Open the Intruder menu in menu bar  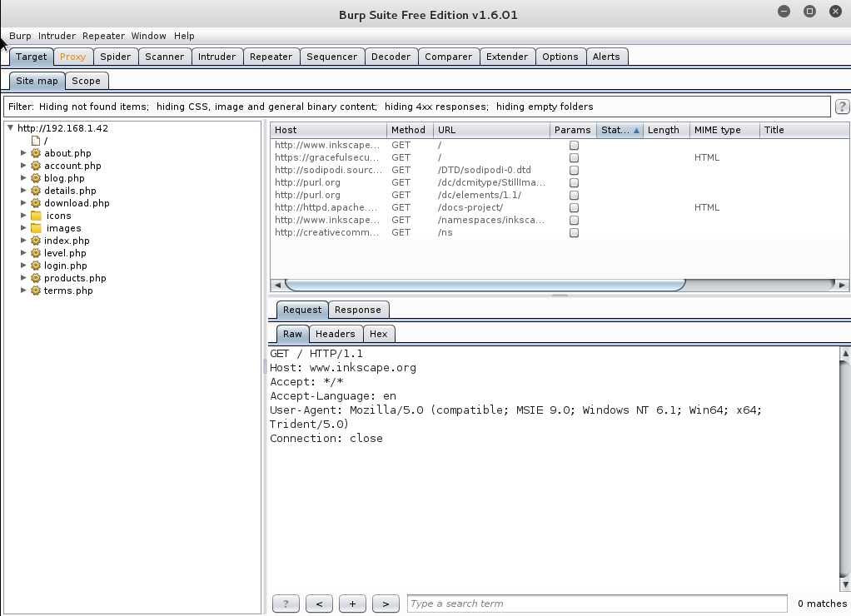pyautogui.click(x=57, y=36)
